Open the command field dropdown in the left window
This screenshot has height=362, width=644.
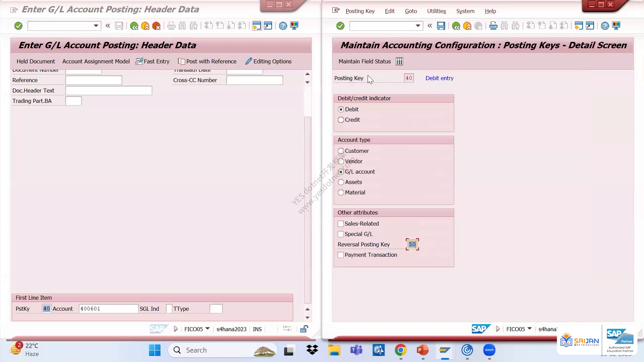96,26
